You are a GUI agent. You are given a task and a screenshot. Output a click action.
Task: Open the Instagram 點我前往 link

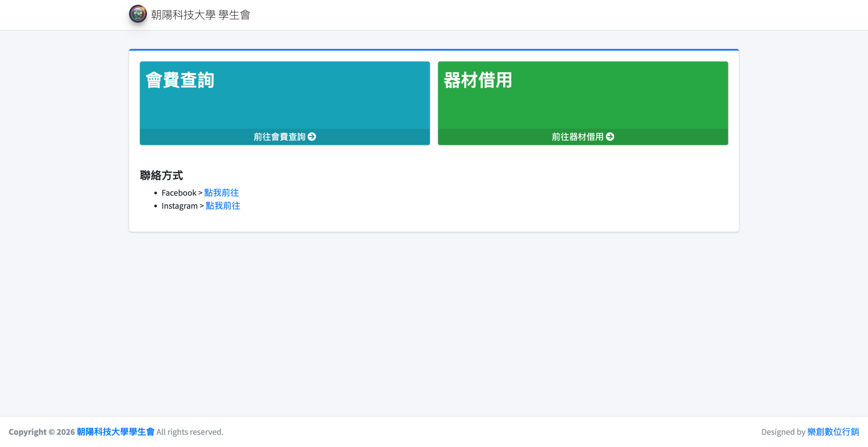[223, 206]
